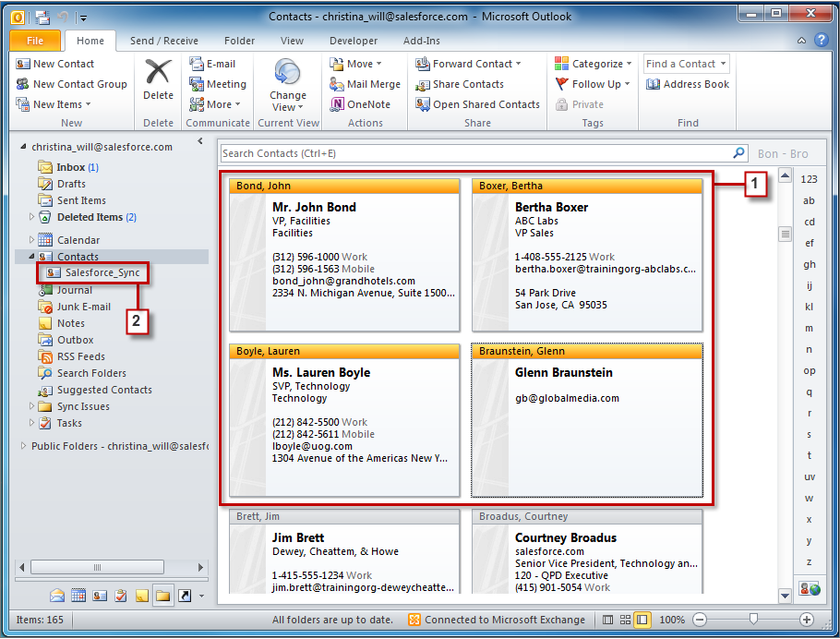Start a Mail Merge
This screenshot has height=639, width=840.
366,84
